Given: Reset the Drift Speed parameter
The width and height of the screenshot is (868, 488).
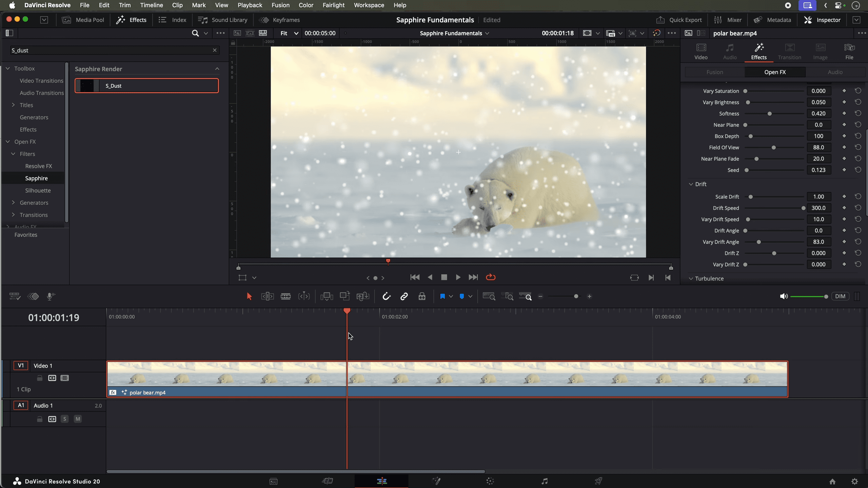Looking at the screenshot, I should click(x=858, y=208).
